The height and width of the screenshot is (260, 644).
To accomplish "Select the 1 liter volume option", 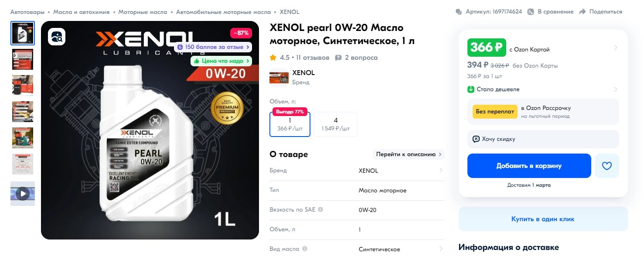I will click(290, 124).
